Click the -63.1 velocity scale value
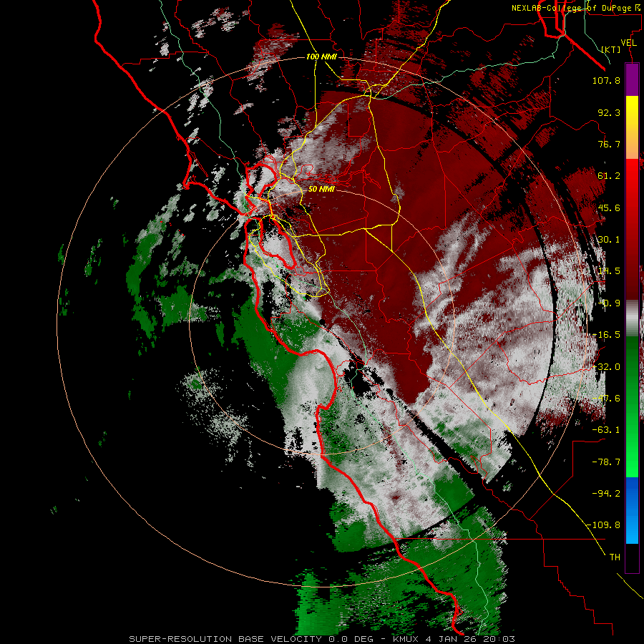The width and height of the screenshot is (644, 644). (x=606, y=430)
